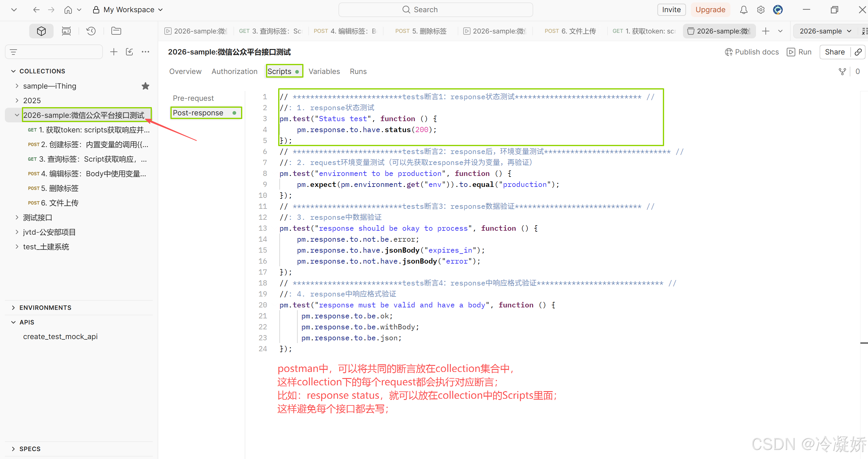Expand the test_土建系统 collection
The height and width of the screenshot is (459, 868).
point(17,247)
